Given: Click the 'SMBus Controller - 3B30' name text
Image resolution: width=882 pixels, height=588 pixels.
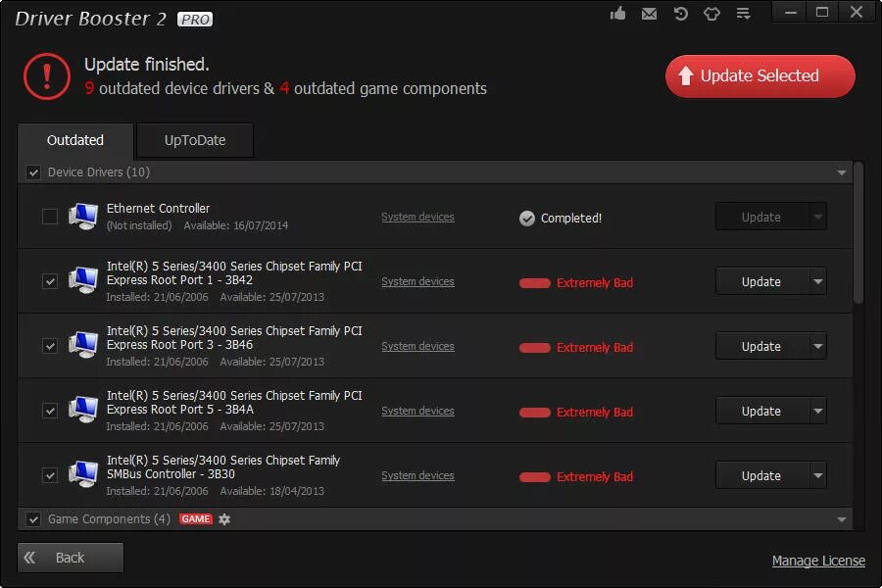Looking at the screenshot, I should [x=171, y=474].
